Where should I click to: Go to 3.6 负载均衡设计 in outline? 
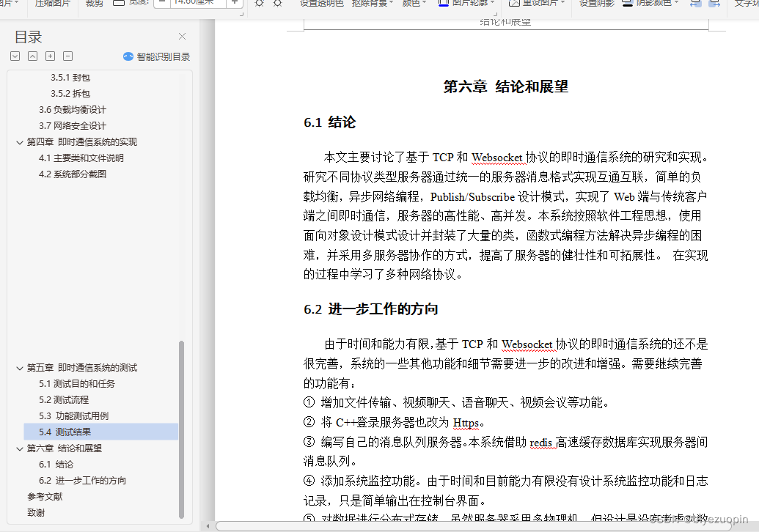(72, 110)
